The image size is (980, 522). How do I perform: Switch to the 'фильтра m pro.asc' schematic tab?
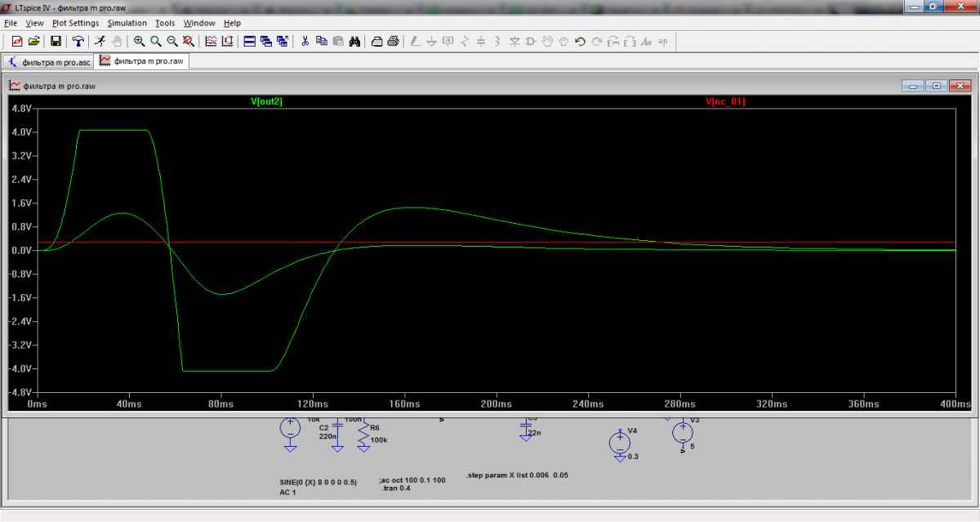point(48,61)
